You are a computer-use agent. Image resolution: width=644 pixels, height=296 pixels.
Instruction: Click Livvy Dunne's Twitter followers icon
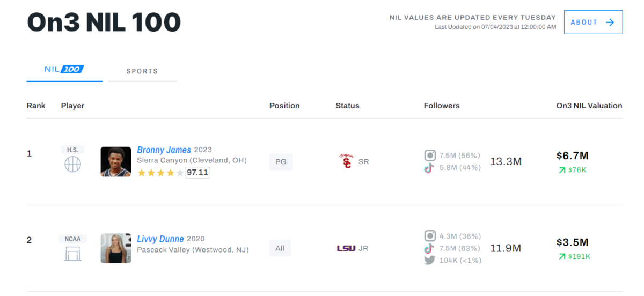(x=430, y=260)
